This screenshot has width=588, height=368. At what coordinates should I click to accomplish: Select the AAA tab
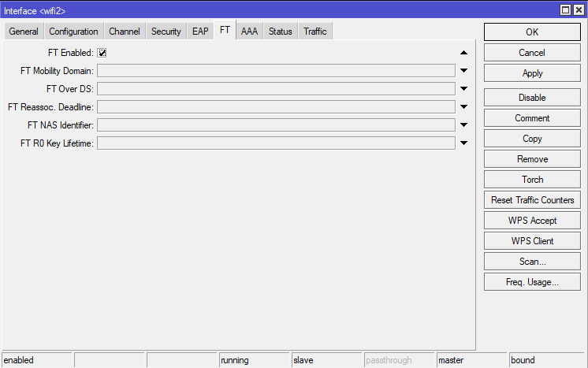(249, 32)
